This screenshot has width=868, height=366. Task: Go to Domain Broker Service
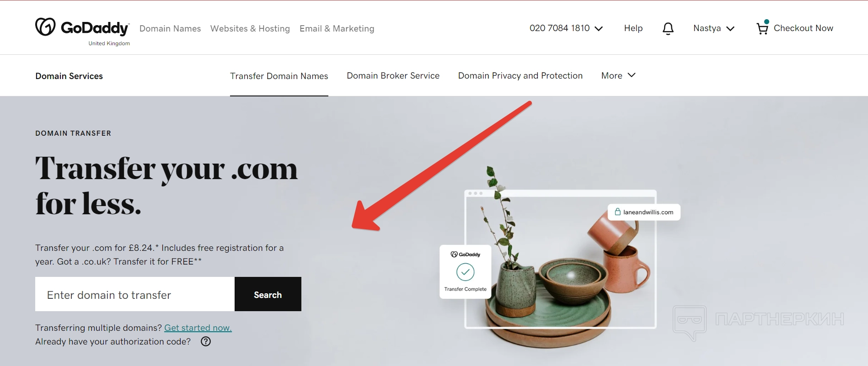click(x=393, y=75)
